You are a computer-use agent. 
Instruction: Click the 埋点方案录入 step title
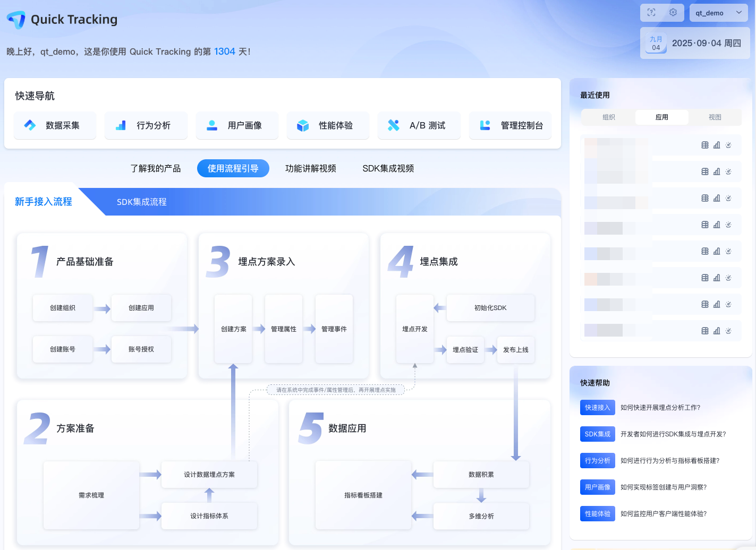[267, 262]
